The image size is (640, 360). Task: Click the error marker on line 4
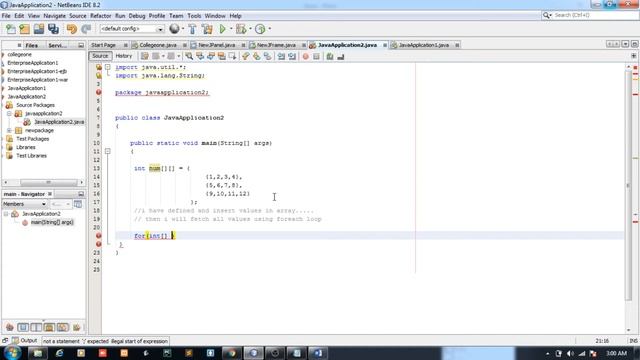pos(98,92)
